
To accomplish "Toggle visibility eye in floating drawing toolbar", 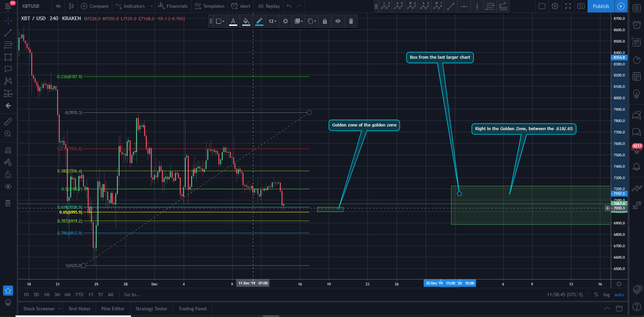I will (x=338, y=21).
